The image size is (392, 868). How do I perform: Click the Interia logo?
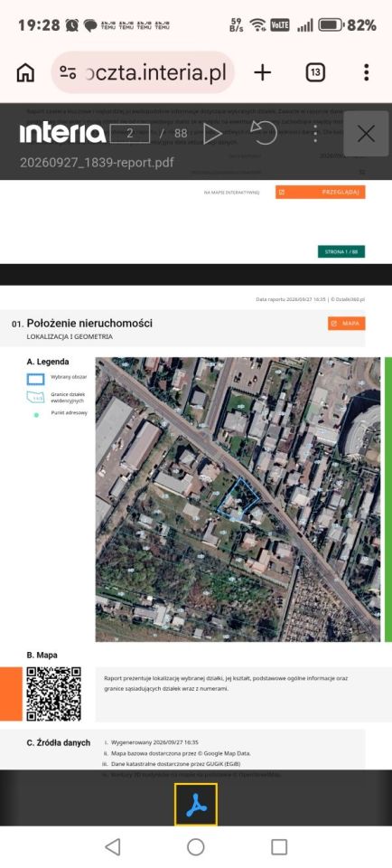[62, 134]
